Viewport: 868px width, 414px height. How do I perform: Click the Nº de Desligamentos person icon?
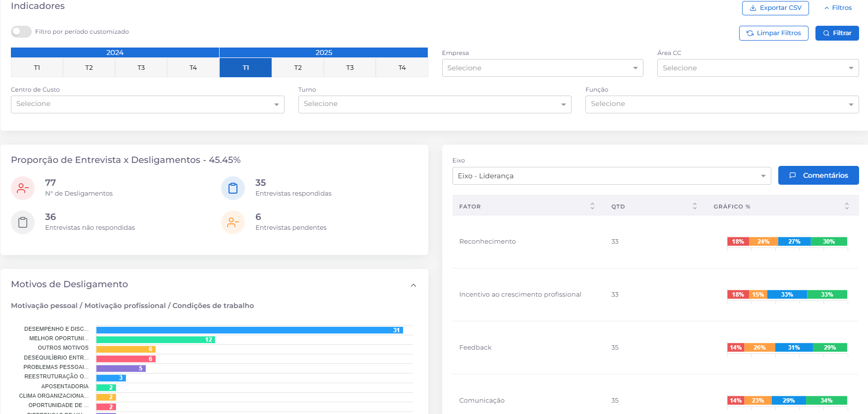click(x=23, y=188)
